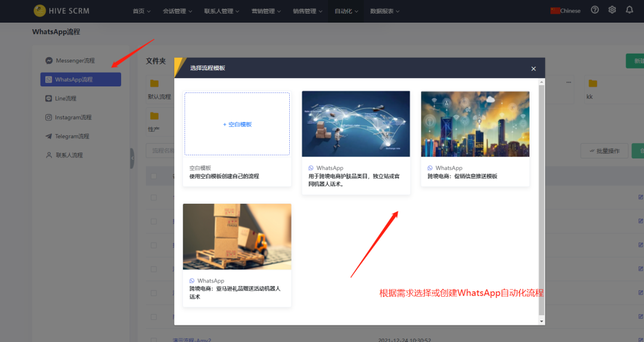Expand the 数据报表 menu
Screen dimensions: 644x342
(385, 11)
